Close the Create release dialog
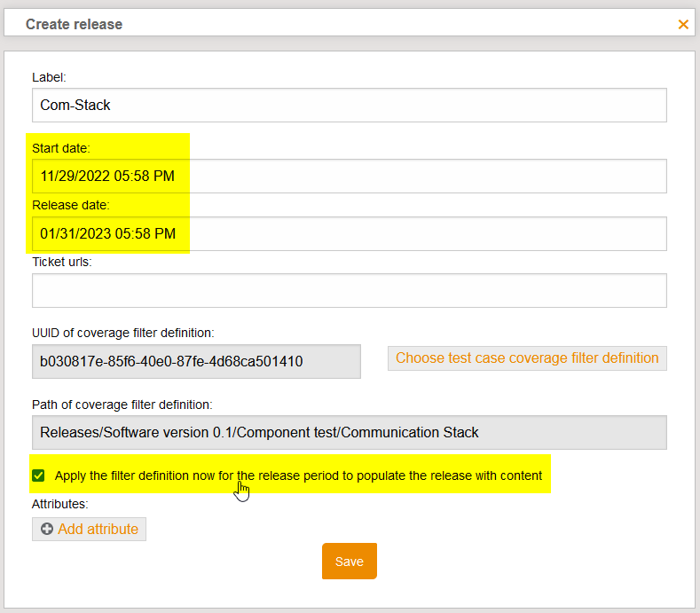700x613 pixels. pyautogui.click(x=683, y=24)
